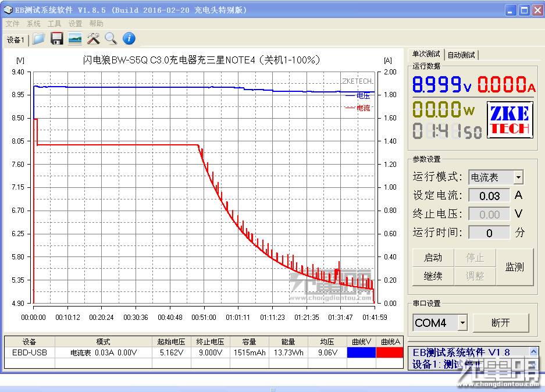Click the 9.000V end voltage cell

211,352
